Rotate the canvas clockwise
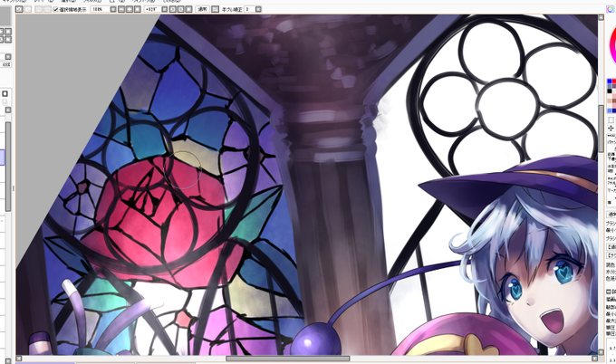The height and width of the screenshot is (364, 616). point(180,9)
